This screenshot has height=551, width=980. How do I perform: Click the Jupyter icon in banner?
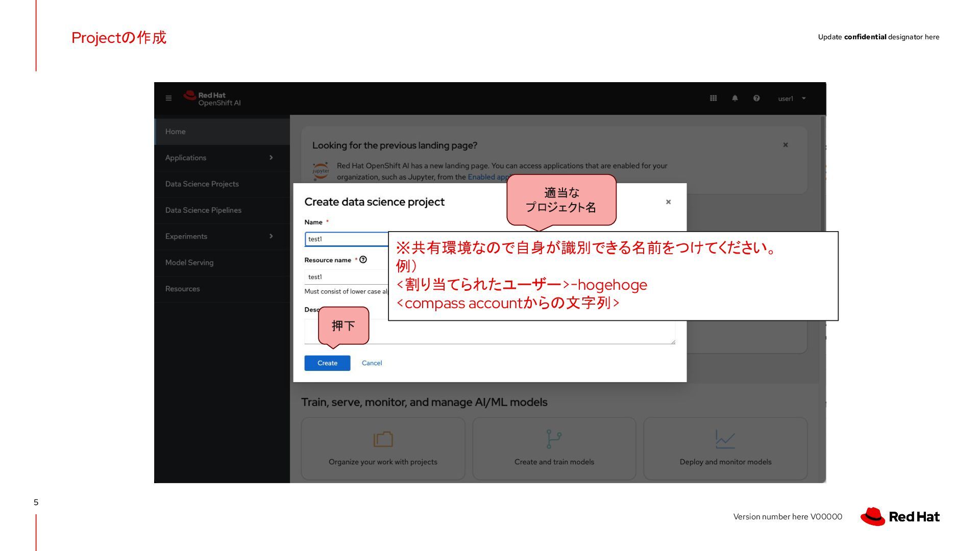(321, 171)
